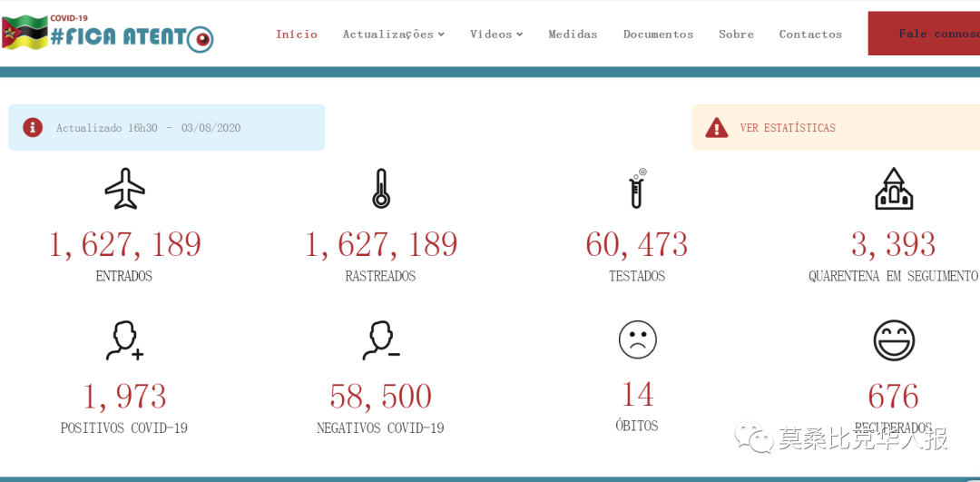Click the sad face icon above Óbitos
The image size is (980, 482).
tap(637, 339)
